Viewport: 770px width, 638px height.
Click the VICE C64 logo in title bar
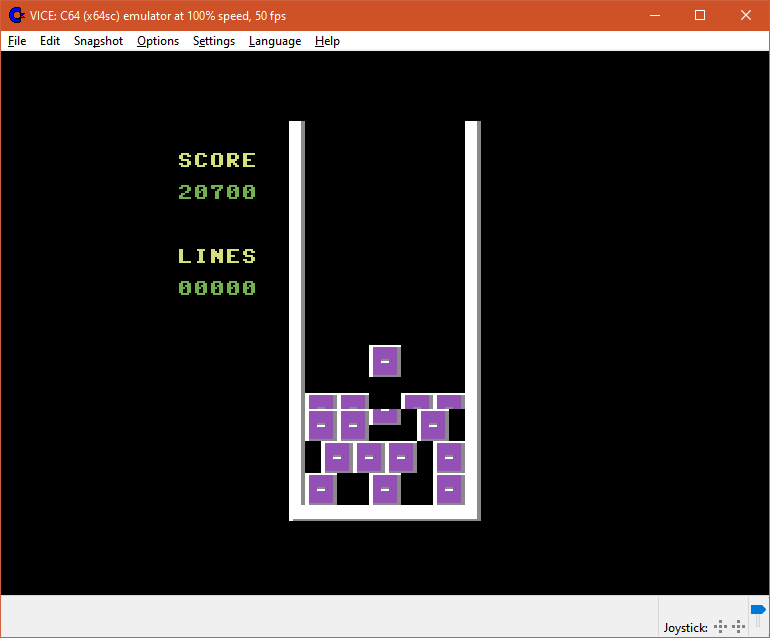pyautogui.click(x=16, y=16)
